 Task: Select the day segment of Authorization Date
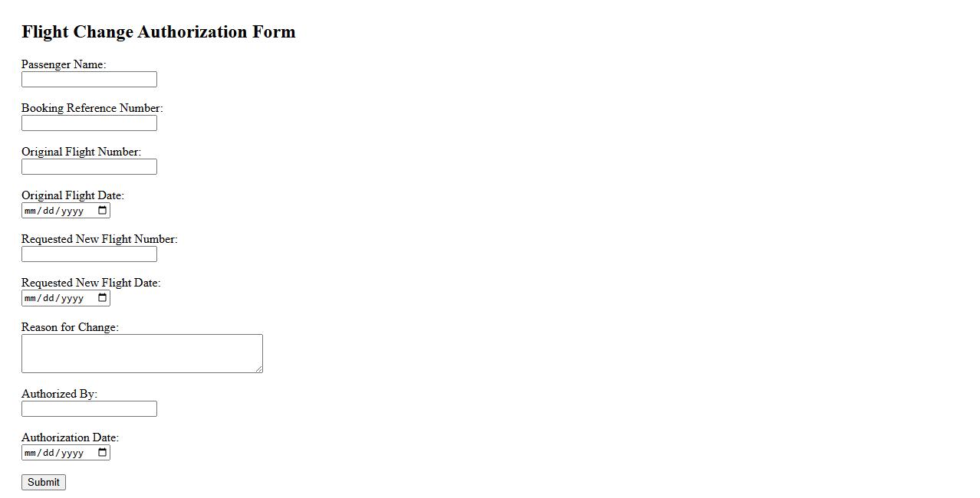pyautogui.click(x=49, y=453)
